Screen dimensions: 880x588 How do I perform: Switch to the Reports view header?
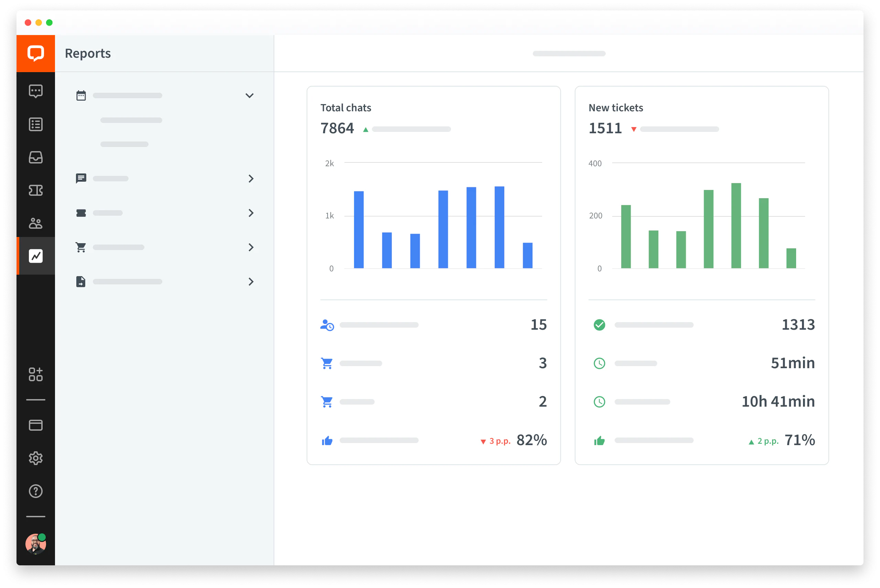click(x=88, y=53)
